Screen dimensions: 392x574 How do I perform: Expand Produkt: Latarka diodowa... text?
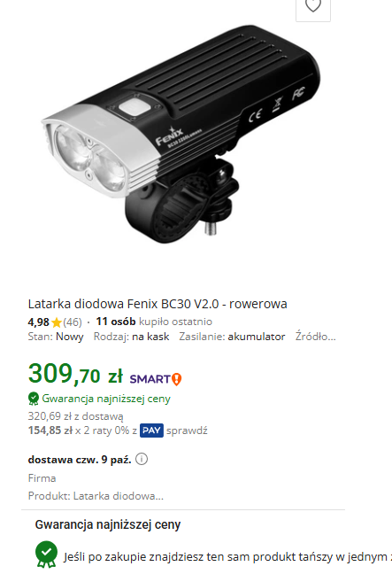coord(96,496)
